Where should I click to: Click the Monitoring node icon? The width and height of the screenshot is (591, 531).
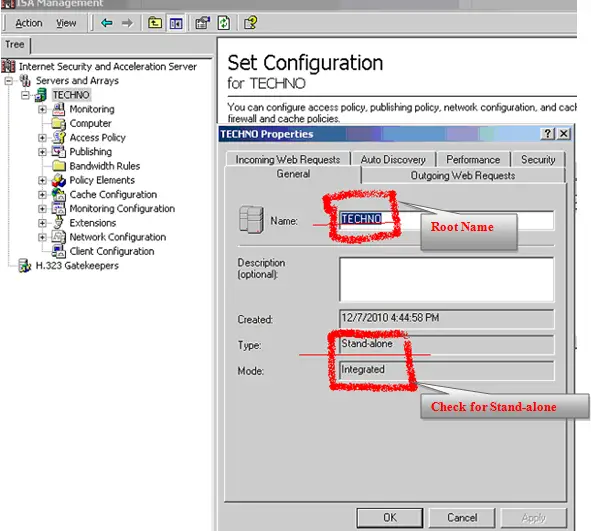(58, 109)
